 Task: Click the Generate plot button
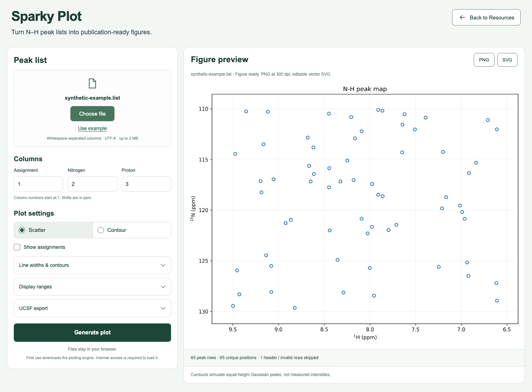(92, 333)
